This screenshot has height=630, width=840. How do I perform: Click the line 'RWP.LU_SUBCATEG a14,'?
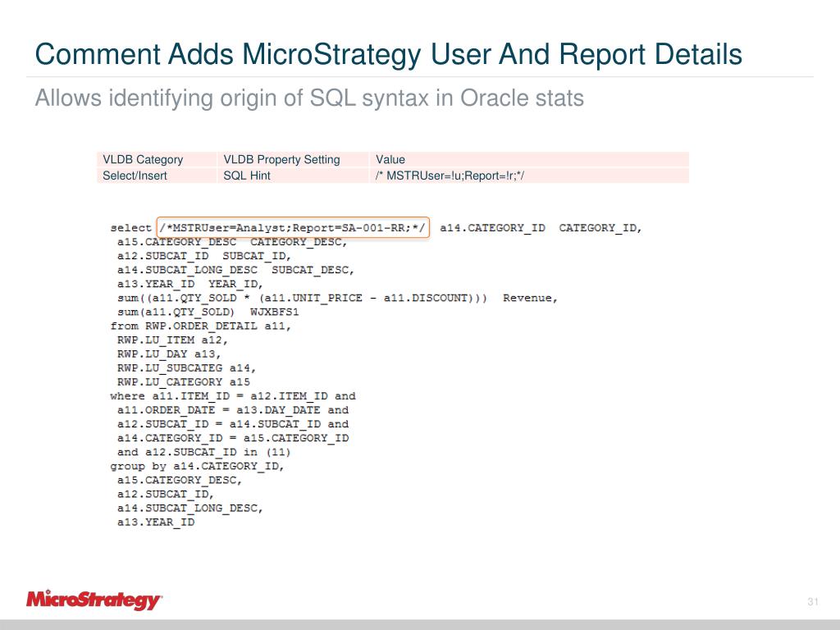pos(187,368)
